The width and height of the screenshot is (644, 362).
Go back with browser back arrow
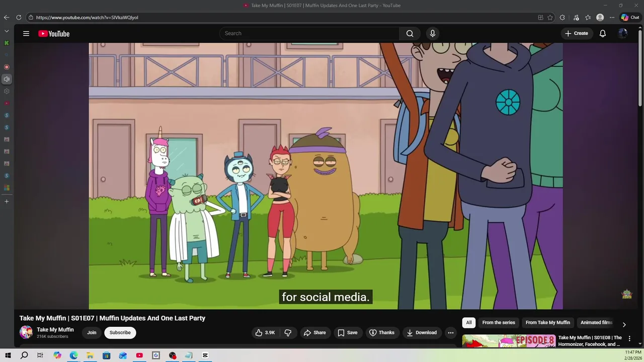(7, 18)
